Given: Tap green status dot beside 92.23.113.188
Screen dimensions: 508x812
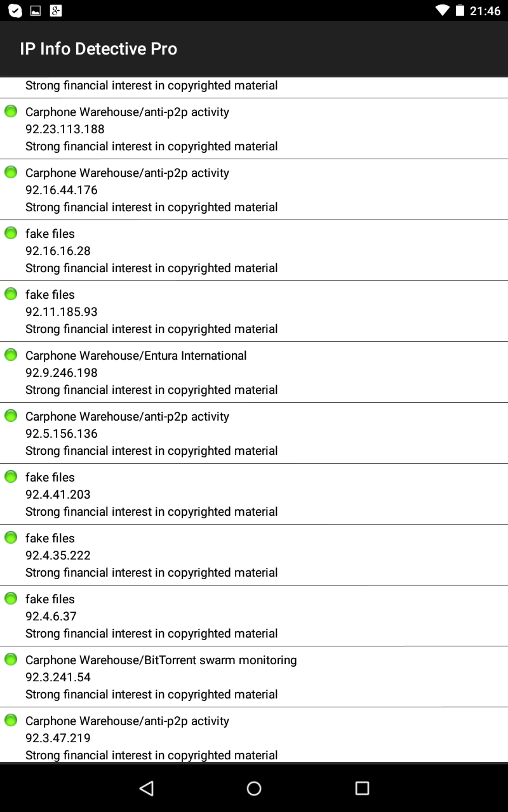Looking at the screenshot, I should pos(11,111).
